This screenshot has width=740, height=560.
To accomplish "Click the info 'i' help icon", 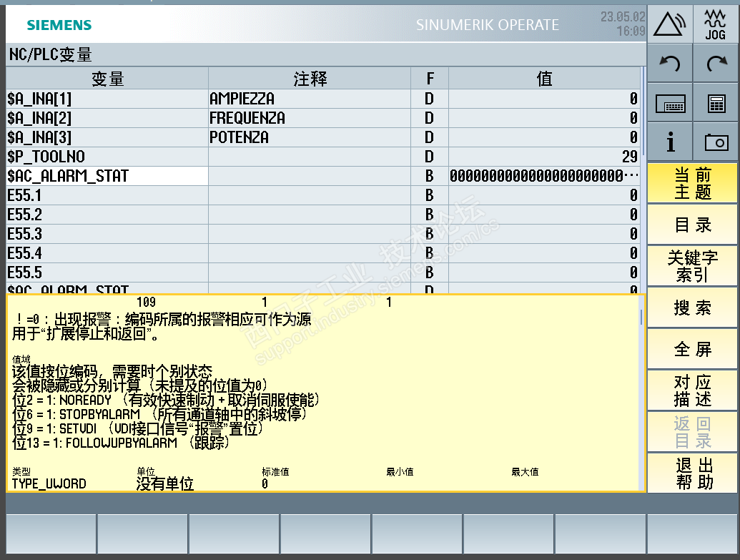I will pyautogui.click(x=669, y=142).
